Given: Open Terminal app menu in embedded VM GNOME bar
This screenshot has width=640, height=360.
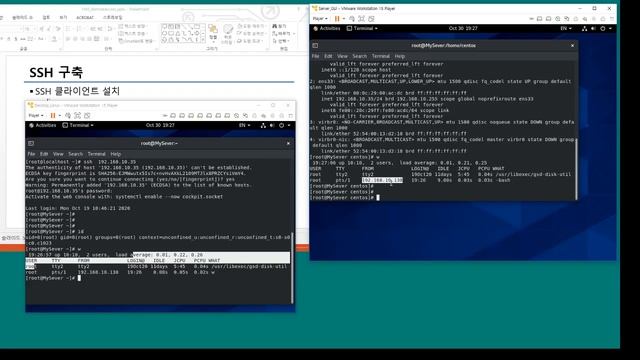Looking at the screenshot, I should point(78,125).
